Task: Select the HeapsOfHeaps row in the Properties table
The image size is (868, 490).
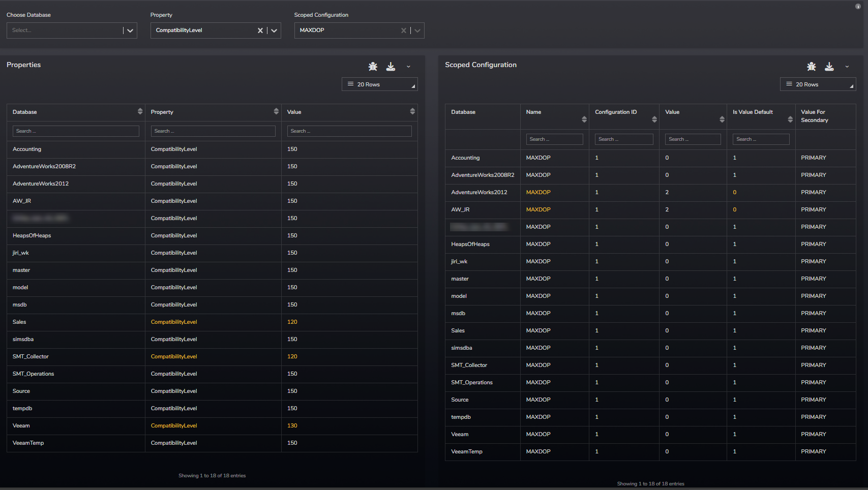Action: point(212,236)
